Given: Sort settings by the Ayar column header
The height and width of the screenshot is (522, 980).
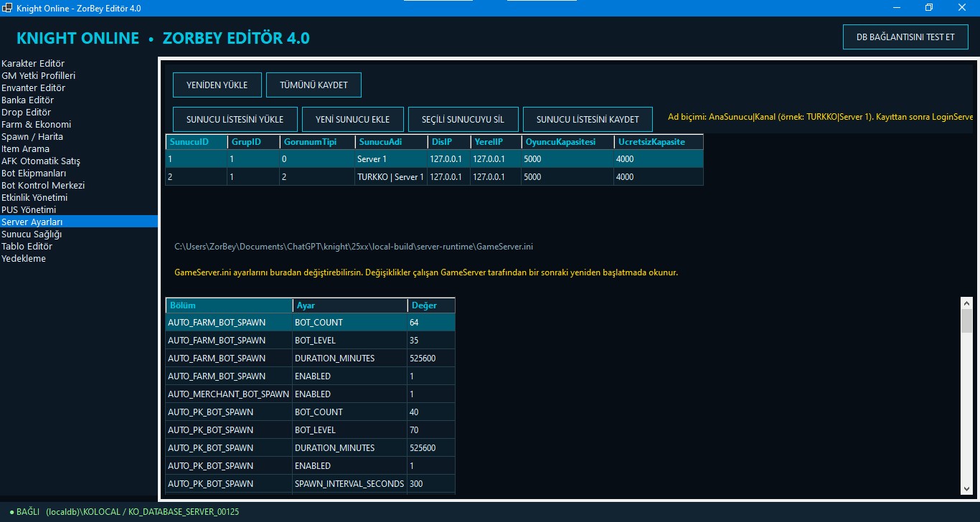Looking at the screenshot, I should tap(349, 305).
